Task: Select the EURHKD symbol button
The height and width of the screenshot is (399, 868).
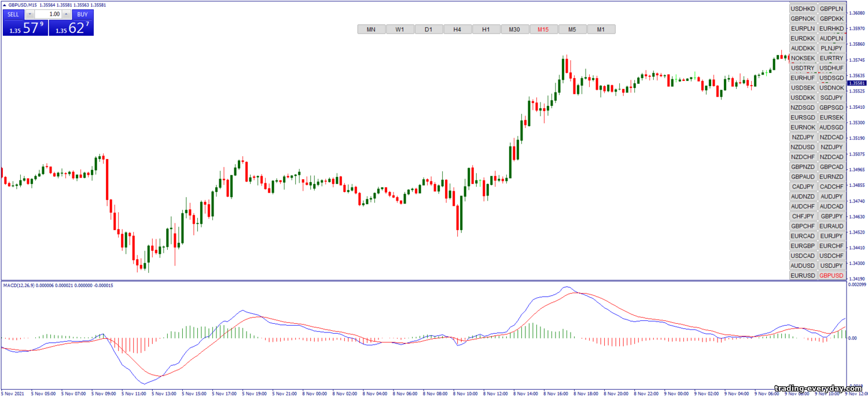Action: point(832,28)
